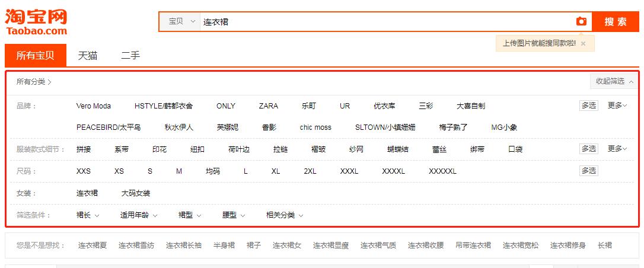Close the upload image tooltip
Image resolution: width=644 pixels, height=268 pixels.
click(x=583, y=43)
